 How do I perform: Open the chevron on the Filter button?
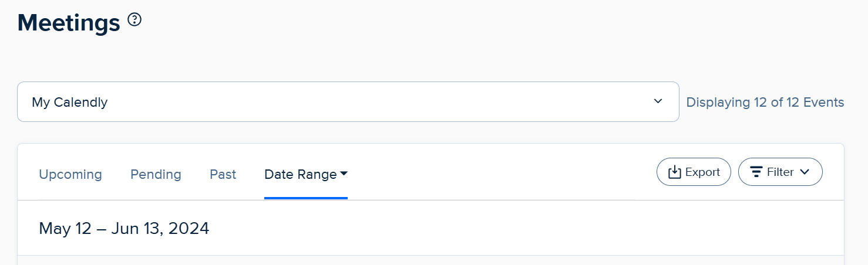(x=805, y=172)
